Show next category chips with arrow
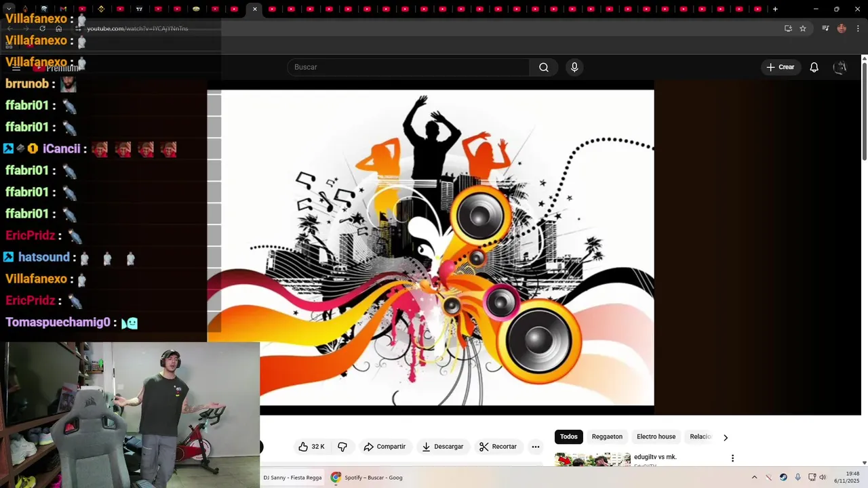 pos(726,437)
